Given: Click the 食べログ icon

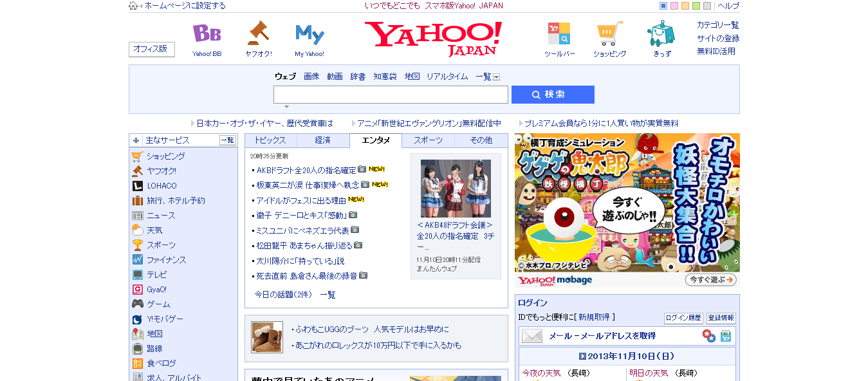Looking at the screenshot, I should [137, 364].
